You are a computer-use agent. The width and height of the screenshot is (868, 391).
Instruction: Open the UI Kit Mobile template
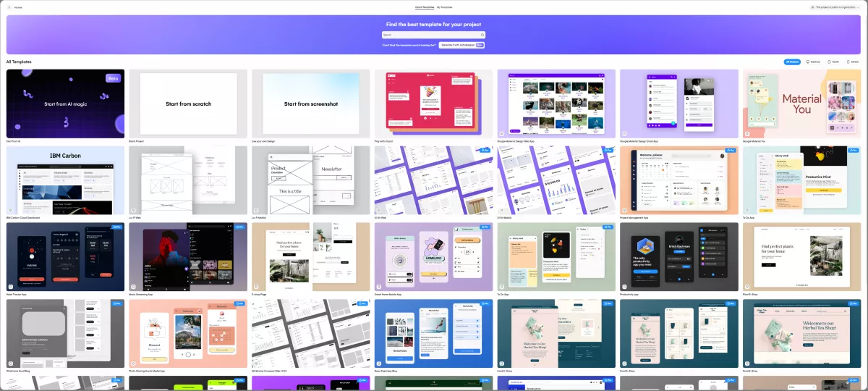556,180
